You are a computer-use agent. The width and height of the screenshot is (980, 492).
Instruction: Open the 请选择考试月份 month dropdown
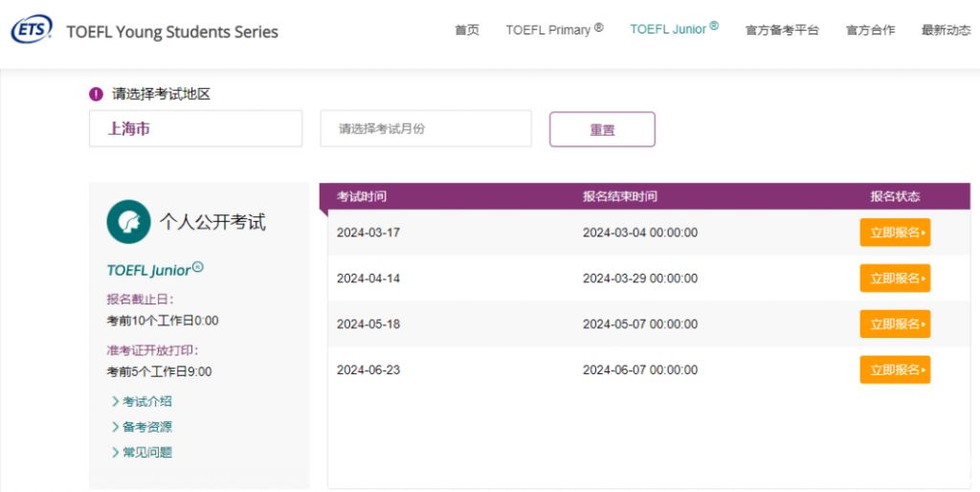[x=425, y=128]
